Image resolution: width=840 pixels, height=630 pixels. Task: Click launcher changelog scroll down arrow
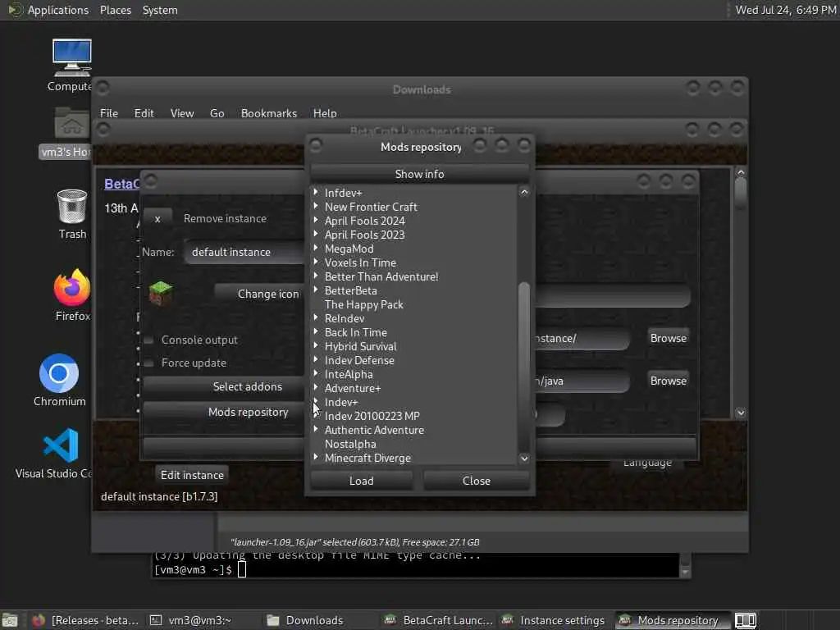(741, 412)
